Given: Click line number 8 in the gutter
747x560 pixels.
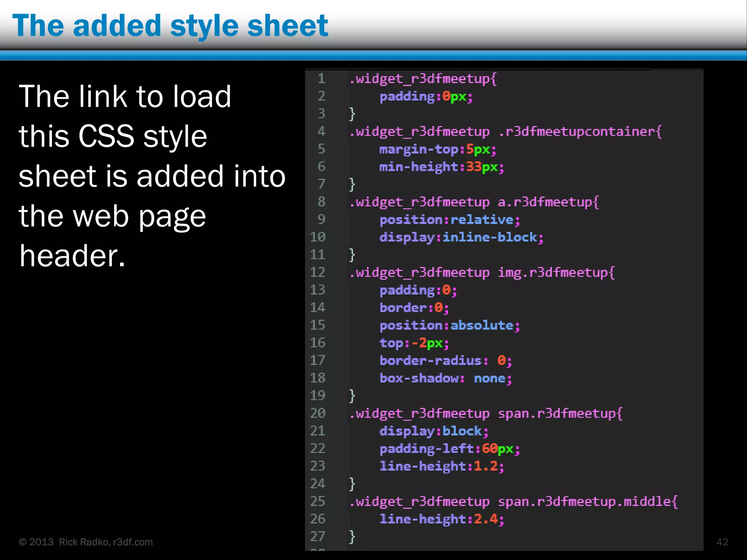Looking at the screenshot, I should 321,202.
